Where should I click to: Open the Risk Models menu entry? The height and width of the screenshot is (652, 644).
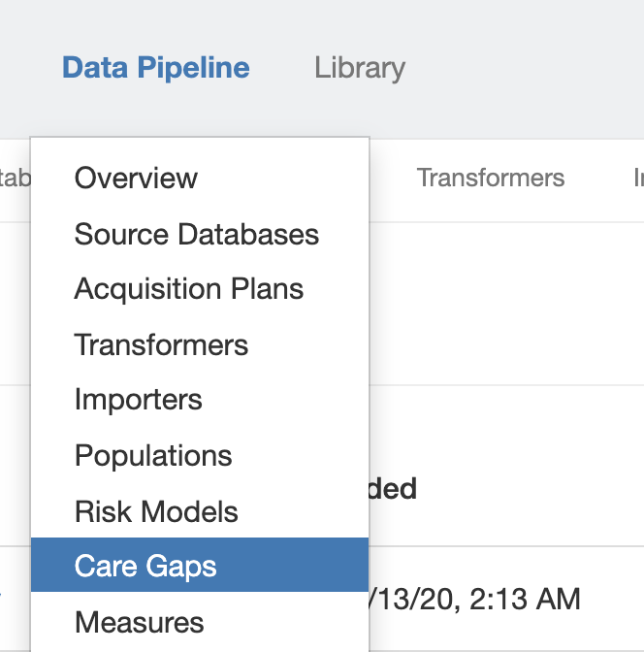click(x=156, y=511)
